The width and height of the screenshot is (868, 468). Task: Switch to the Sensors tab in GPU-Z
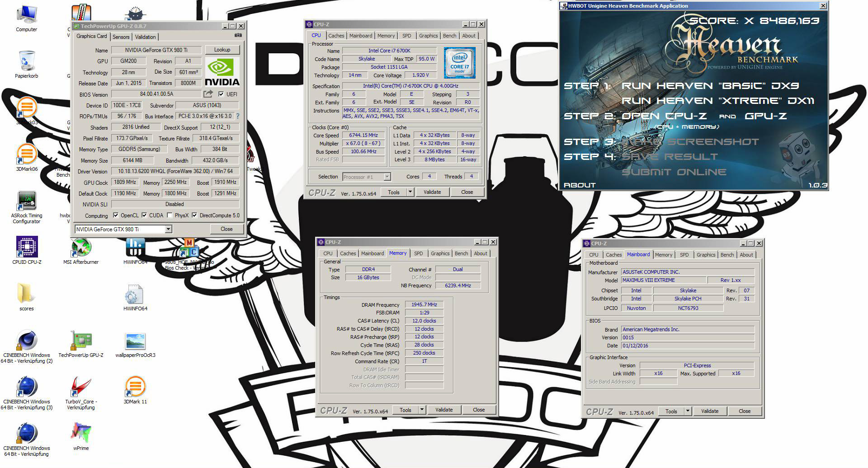click(121, 37)
